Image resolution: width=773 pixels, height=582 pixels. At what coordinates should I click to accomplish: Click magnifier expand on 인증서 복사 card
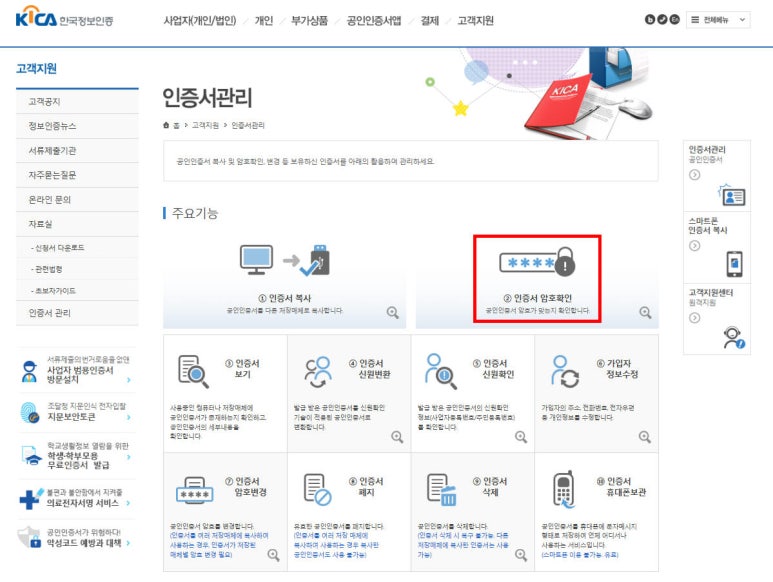[393, 313]
